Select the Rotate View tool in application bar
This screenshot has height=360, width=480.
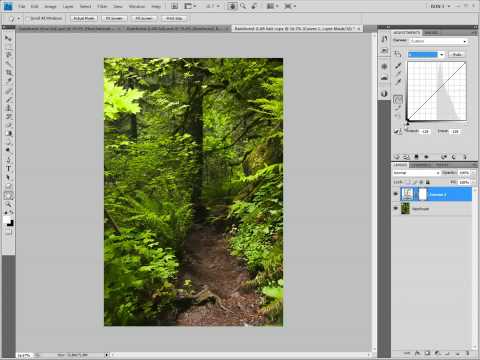(254, 6)
